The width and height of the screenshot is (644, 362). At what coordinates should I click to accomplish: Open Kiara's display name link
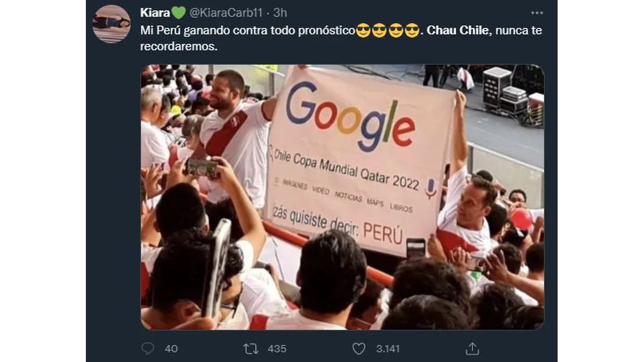click(155, 12)
